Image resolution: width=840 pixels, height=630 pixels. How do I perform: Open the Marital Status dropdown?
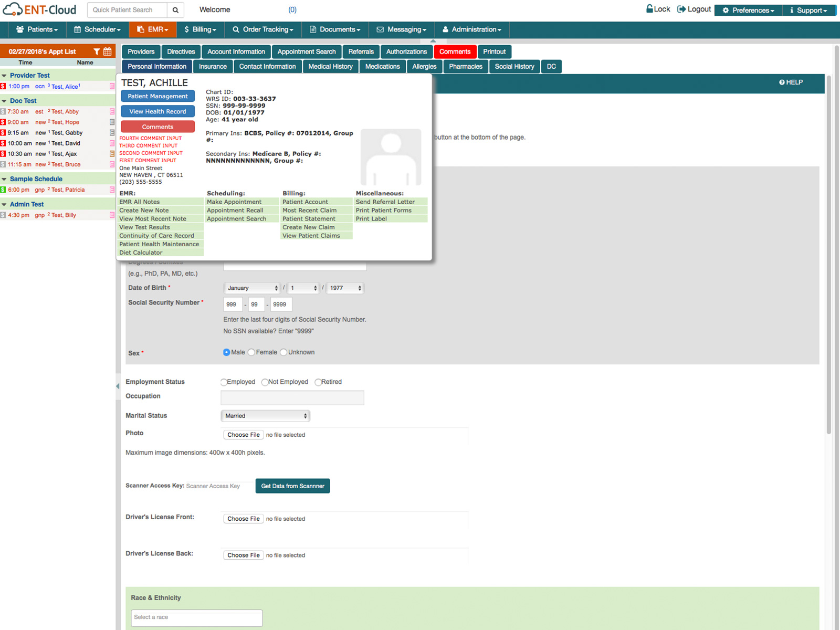tap(265, 415)
